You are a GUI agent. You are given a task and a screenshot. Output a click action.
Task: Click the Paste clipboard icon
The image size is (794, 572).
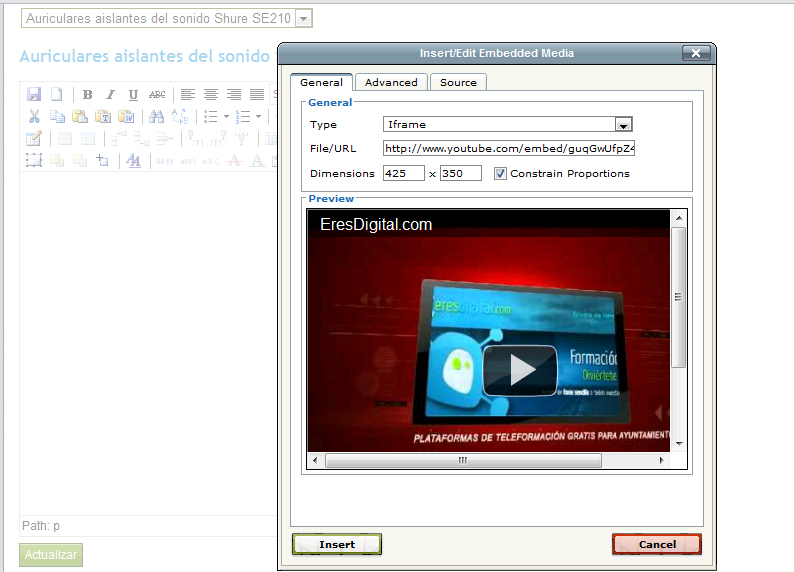[80, 117]
